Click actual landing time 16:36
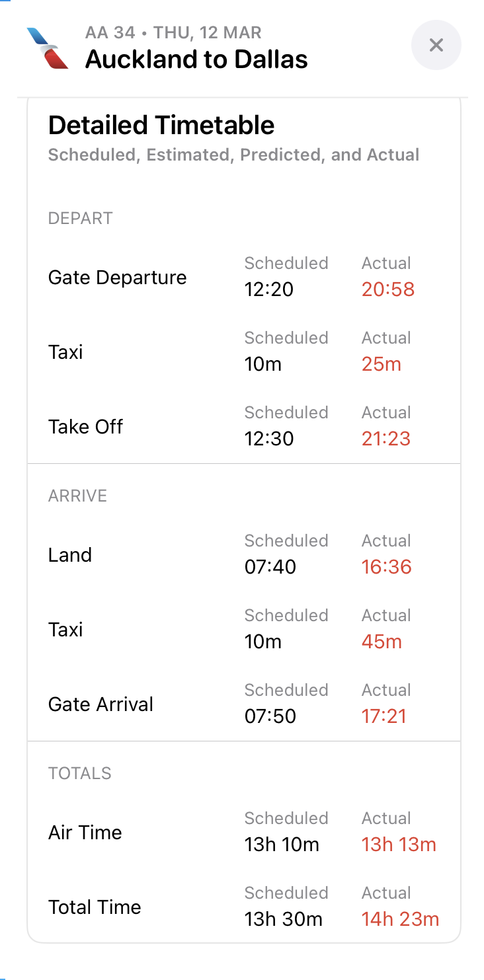 click(387, 567)
